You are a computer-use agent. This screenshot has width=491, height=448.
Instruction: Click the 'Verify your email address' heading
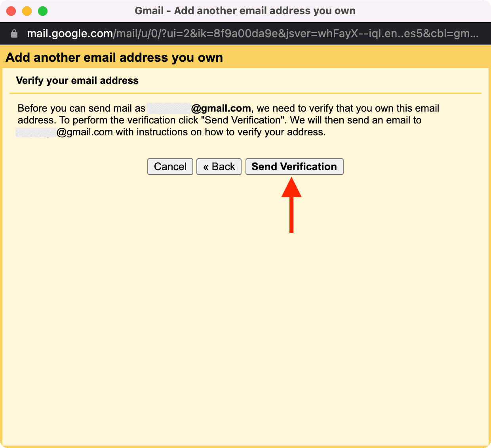pos(77,81)
